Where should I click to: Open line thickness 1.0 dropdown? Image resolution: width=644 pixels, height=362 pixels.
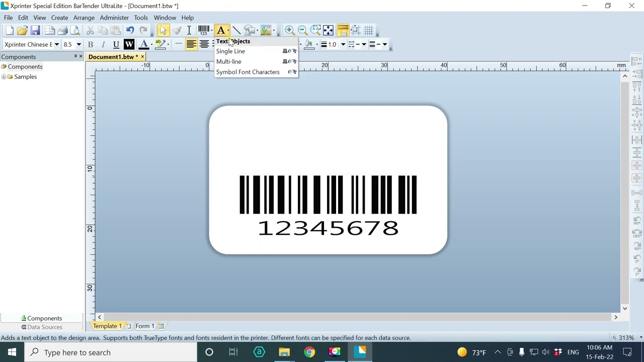[343, 44]
